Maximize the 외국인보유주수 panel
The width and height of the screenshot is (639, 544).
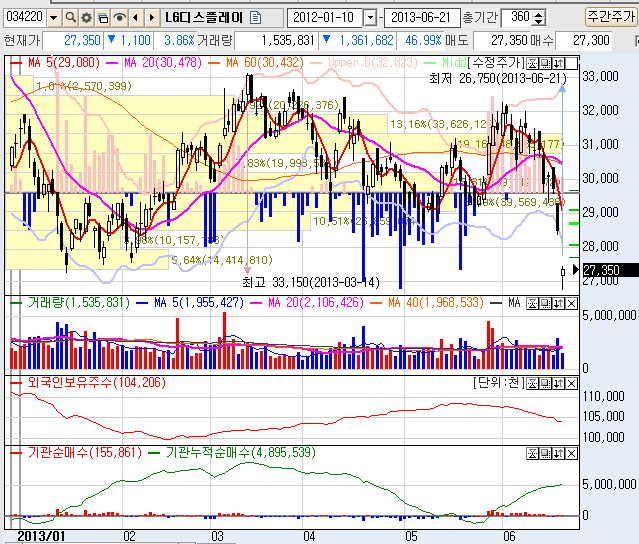click(546, 383)
